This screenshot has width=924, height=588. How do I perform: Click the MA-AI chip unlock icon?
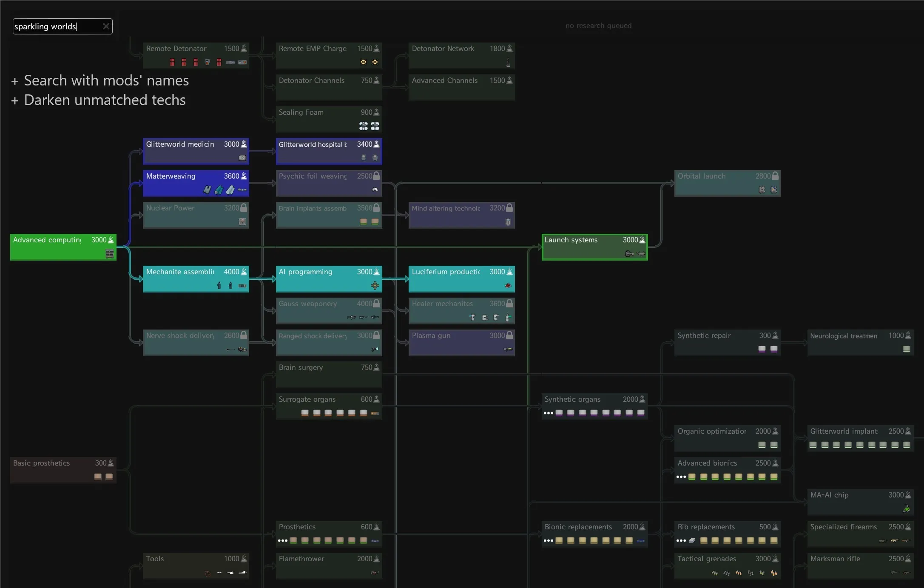click(906, 508)
